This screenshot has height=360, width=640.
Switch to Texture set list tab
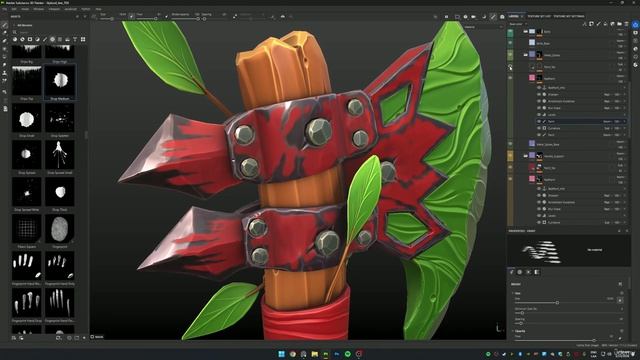(539, 16)
